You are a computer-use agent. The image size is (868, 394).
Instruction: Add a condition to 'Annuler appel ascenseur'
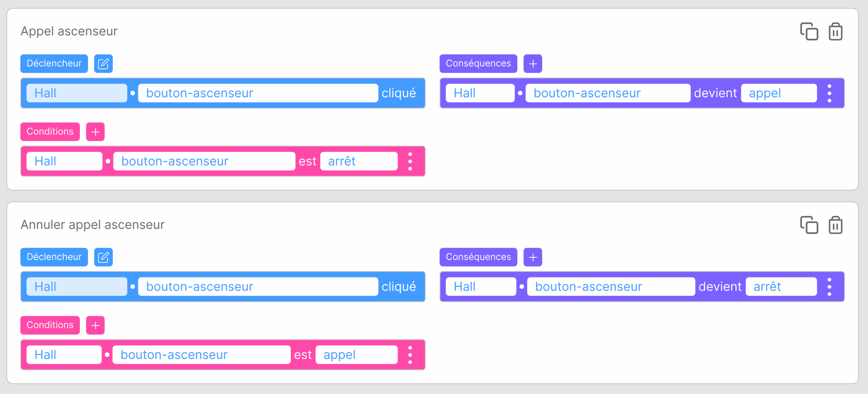tap(95, 325)
